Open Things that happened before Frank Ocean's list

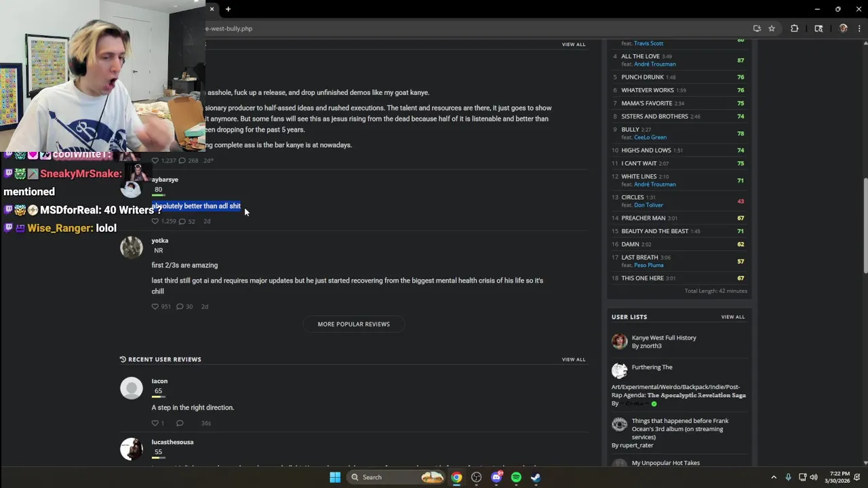tap(680, 429)
